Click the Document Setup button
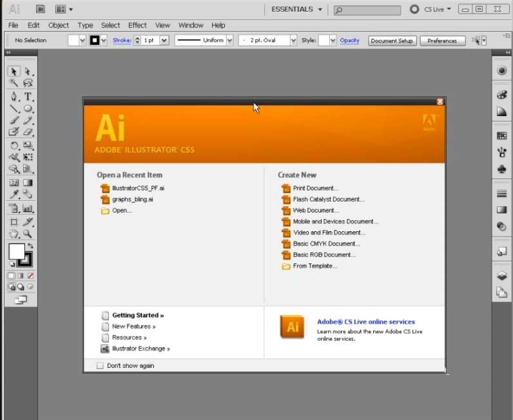 coord(392,41)
